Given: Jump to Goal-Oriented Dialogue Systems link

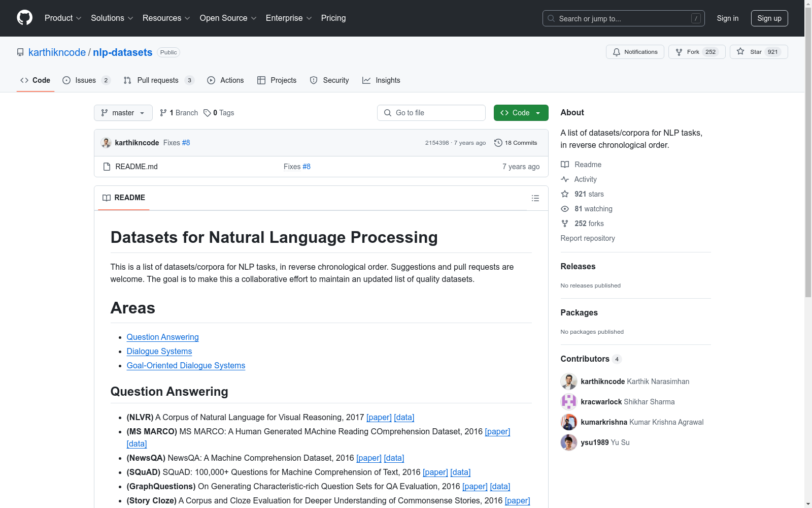Looking at the screenshot, I should pos(186,365).
